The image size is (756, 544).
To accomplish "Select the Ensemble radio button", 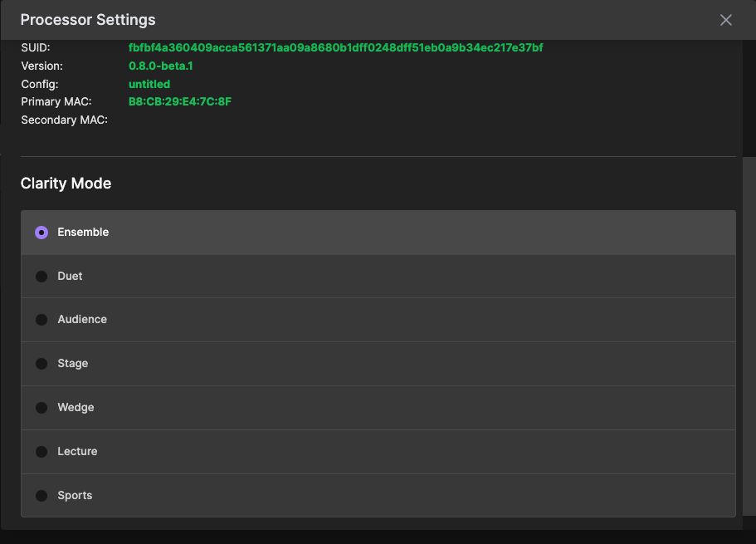I will point(41,233).
